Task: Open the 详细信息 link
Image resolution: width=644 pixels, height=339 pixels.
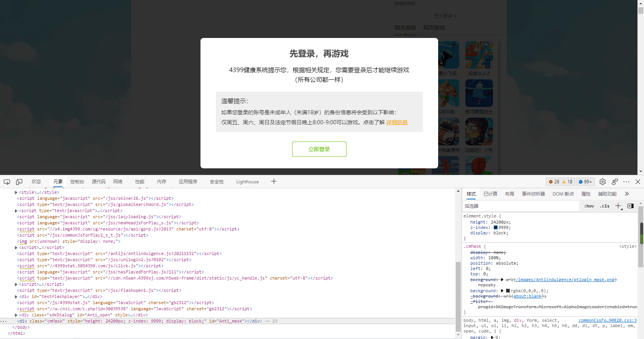Action: point(397,122)
